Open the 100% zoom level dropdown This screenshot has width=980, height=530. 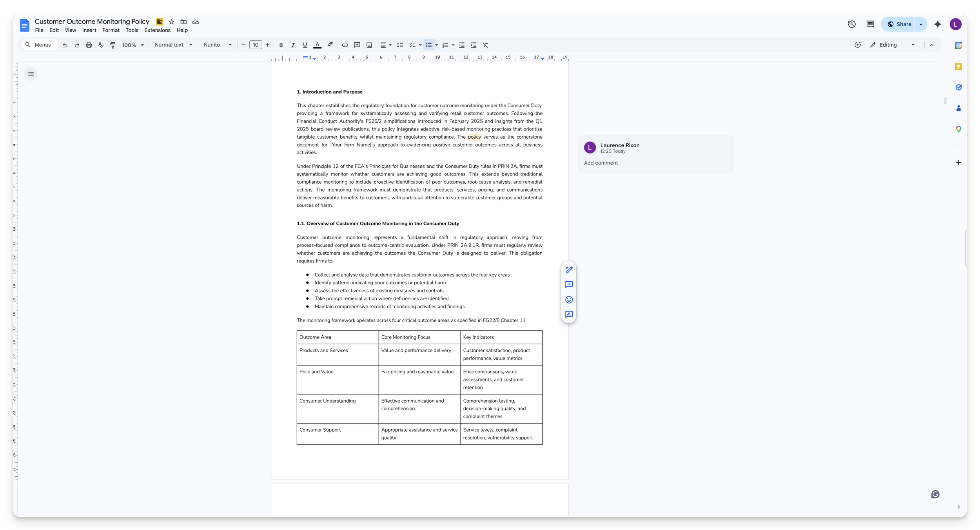[132, 45]
